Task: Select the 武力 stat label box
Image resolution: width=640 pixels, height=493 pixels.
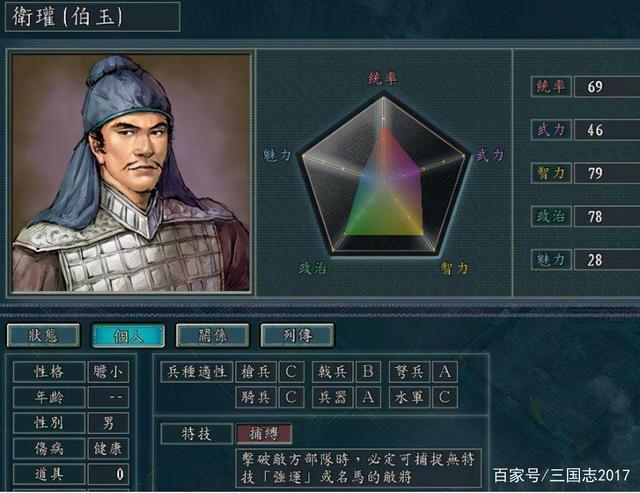Action: (551, 130)
